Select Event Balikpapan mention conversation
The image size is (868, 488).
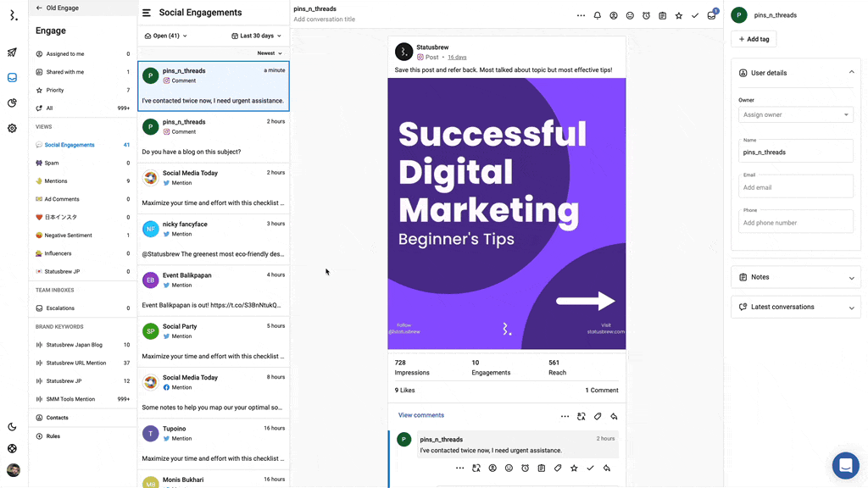pyautogui.click(x=214, y=291)
